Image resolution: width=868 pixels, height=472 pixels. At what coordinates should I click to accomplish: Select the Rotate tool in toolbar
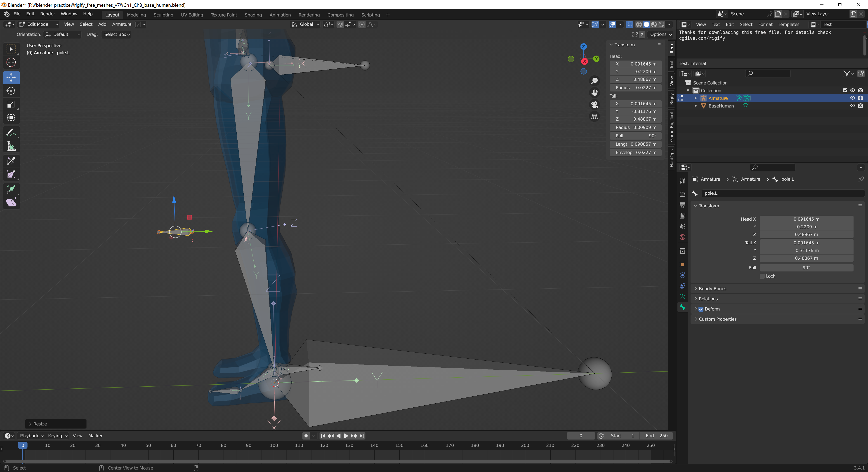11,91
